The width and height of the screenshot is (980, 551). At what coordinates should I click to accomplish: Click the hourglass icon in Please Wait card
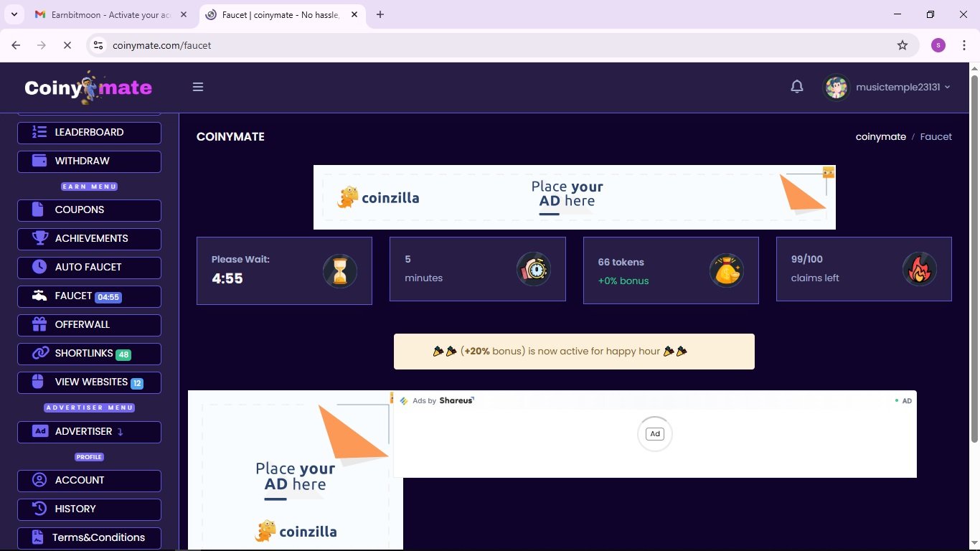point(340,270)
